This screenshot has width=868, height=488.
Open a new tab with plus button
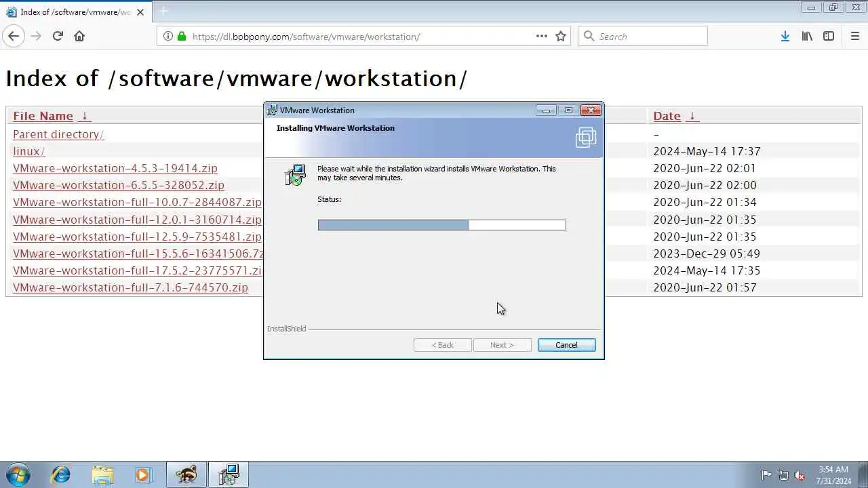click(163, 12)
